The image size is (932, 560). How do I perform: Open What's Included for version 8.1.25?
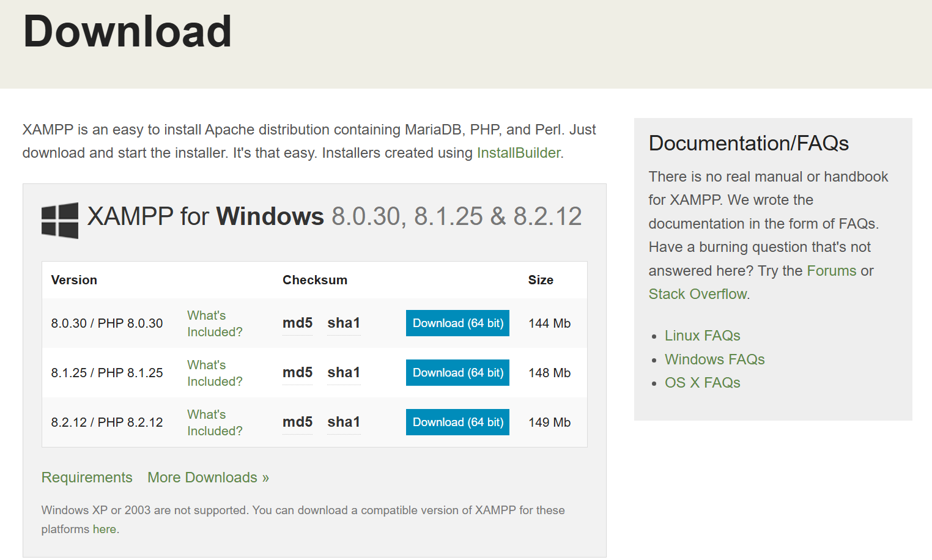point(214,373)
